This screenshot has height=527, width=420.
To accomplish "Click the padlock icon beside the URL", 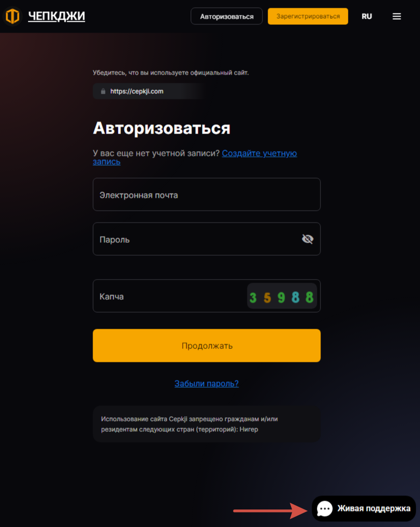I will pos(103,92).
